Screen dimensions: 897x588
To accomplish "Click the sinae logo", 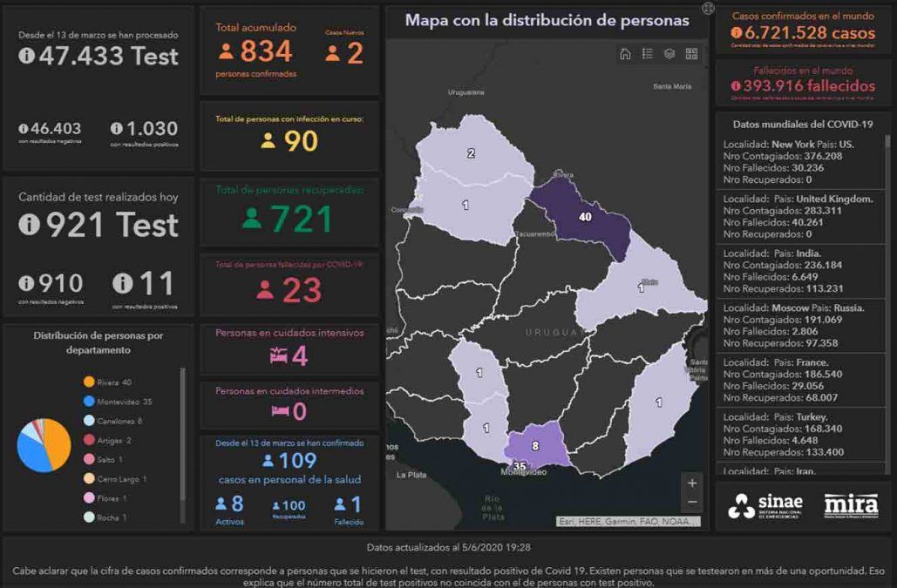I will click(x=755, y=506).
